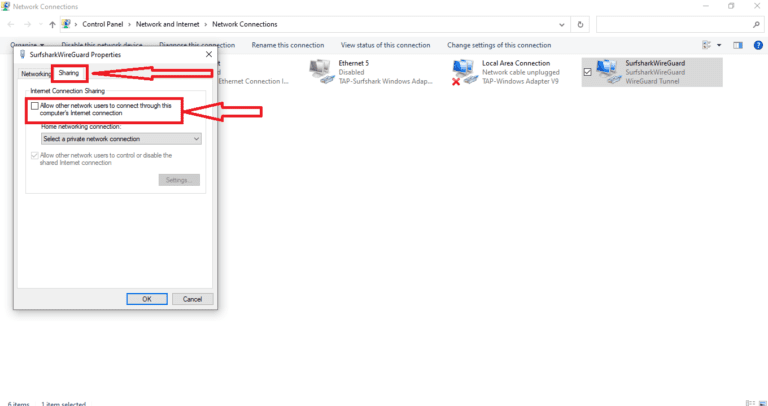Screen dimensions: 768x406
Task: Click the 'Disabled' status under Ethernet 5
Action: 351,72
